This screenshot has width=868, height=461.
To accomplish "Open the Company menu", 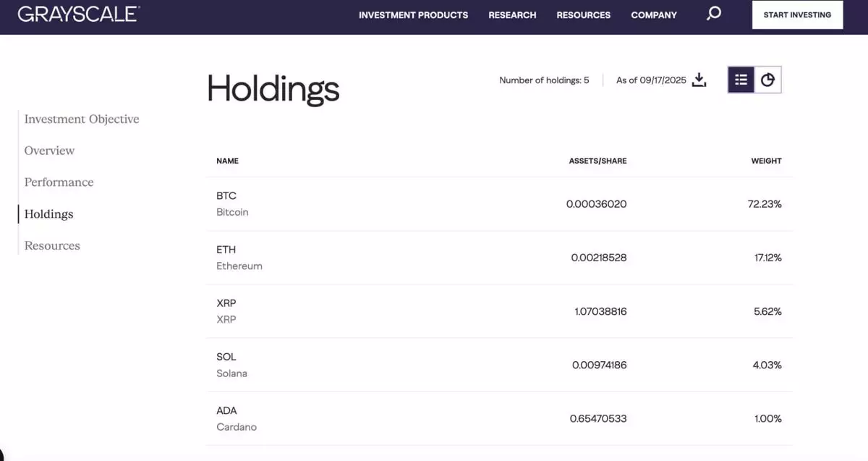I will (x=654, y=14).
